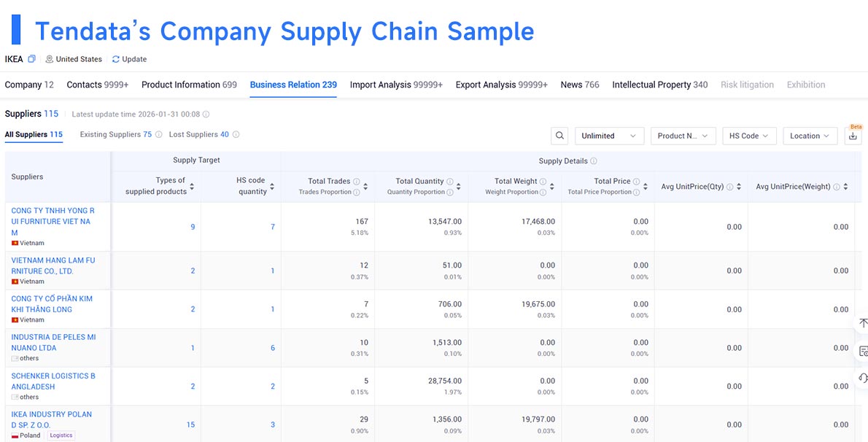Sort by Avg UnitPrice(Weight) column arrows
The height and width of the screenshot is (442, 868).
845,187
